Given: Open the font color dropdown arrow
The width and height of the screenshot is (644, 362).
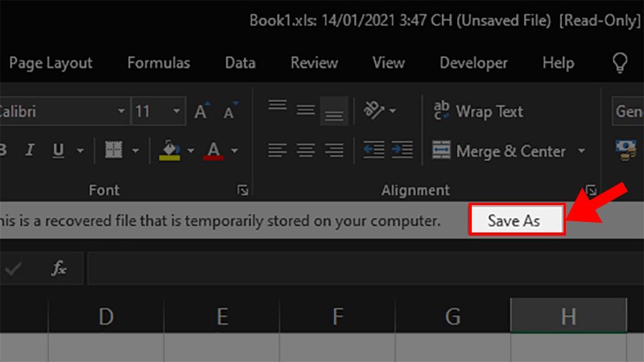Looking at the screenshot, I should pos(234,150).
